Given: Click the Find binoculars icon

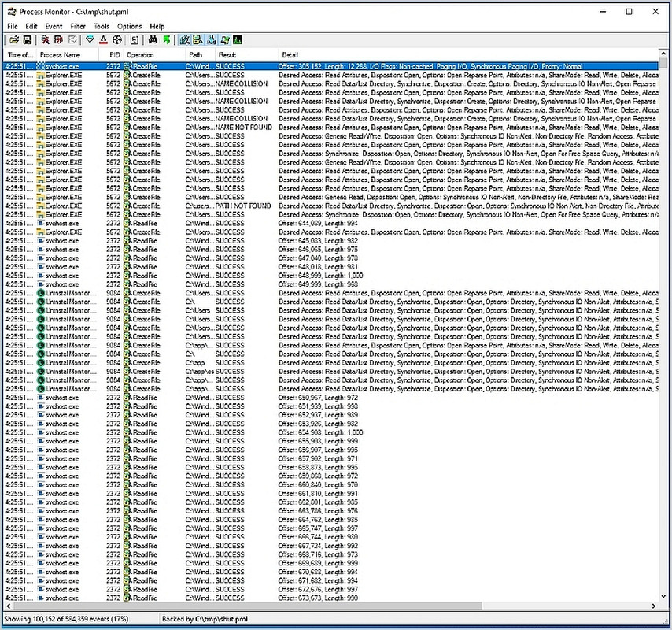Looking at the screenshot, I should tap(153, 40).
